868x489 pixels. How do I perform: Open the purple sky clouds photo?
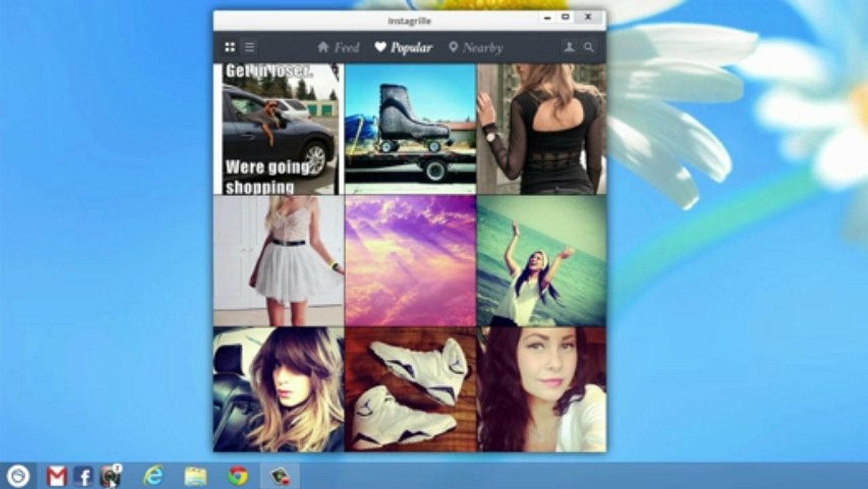(410, 261)
